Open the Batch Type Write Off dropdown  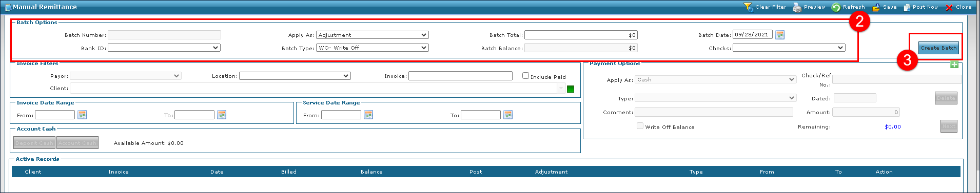[373, 48]
